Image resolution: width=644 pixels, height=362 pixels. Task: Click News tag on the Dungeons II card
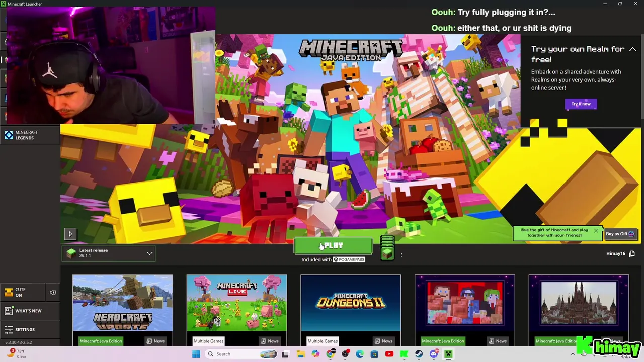click(383, 341)
